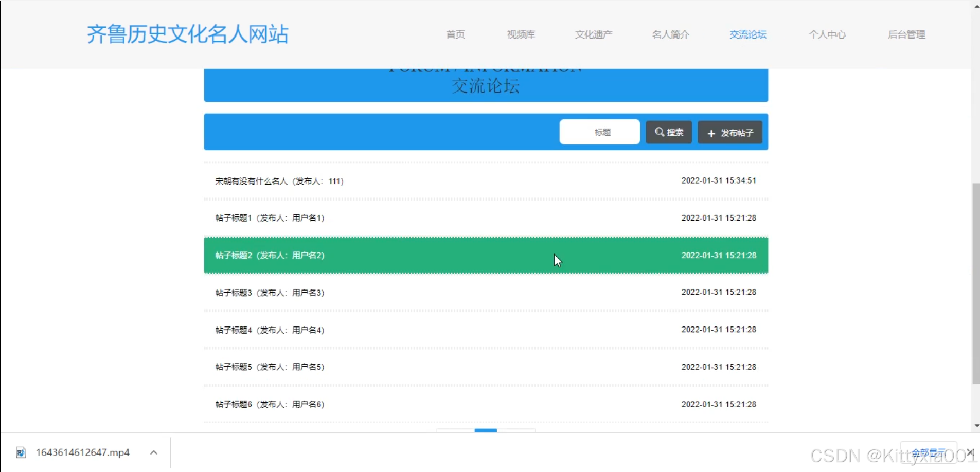Open the 视频库 navigation item
The image size is (980, 472).
(x=521, y=34)
